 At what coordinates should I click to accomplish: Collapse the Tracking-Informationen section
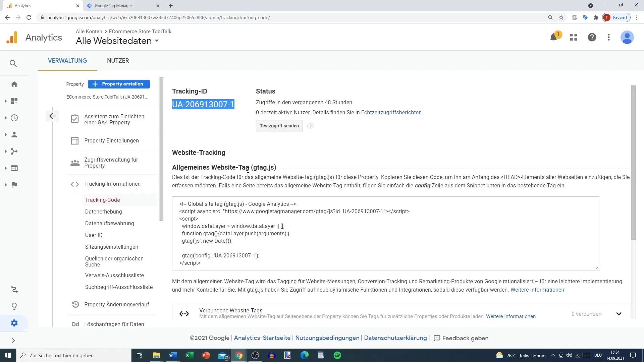(x=112, y=184)
